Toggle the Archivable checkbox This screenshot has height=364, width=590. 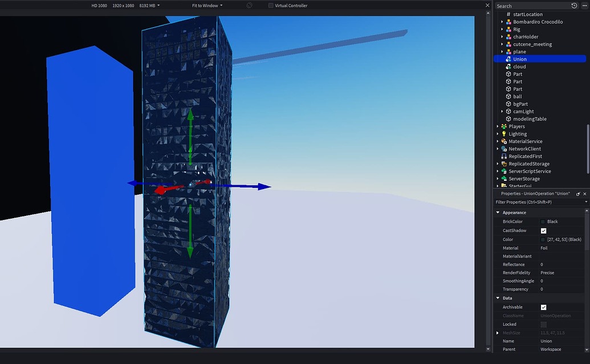(543, 307)
